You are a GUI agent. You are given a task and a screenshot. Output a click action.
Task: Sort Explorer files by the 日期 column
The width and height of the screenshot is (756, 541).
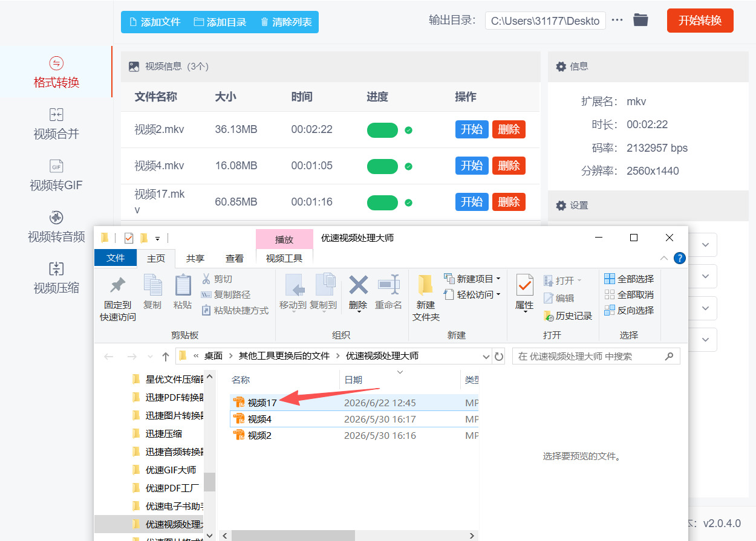[353, 380]
